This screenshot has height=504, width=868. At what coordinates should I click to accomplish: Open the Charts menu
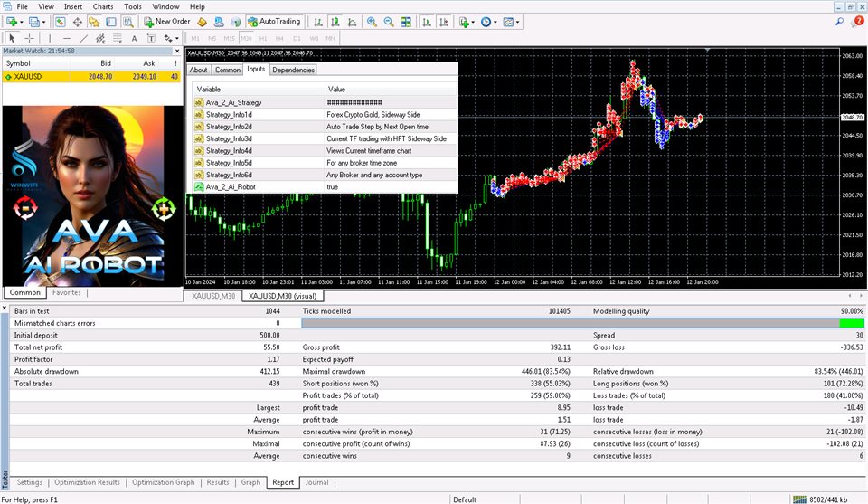(x=103, y=6)
